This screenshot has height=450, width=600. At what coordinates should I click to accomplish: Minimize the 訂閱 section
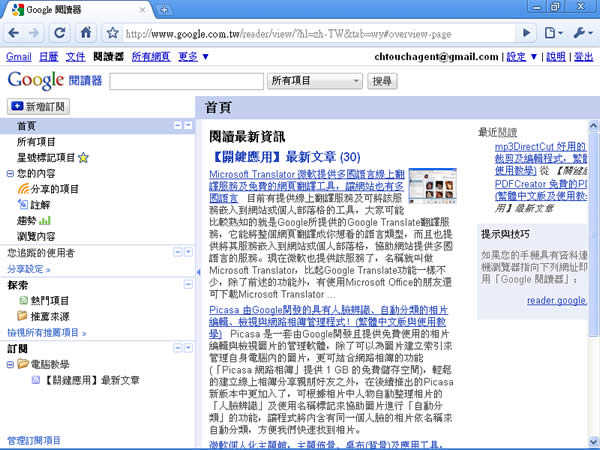tap(178, 348)
